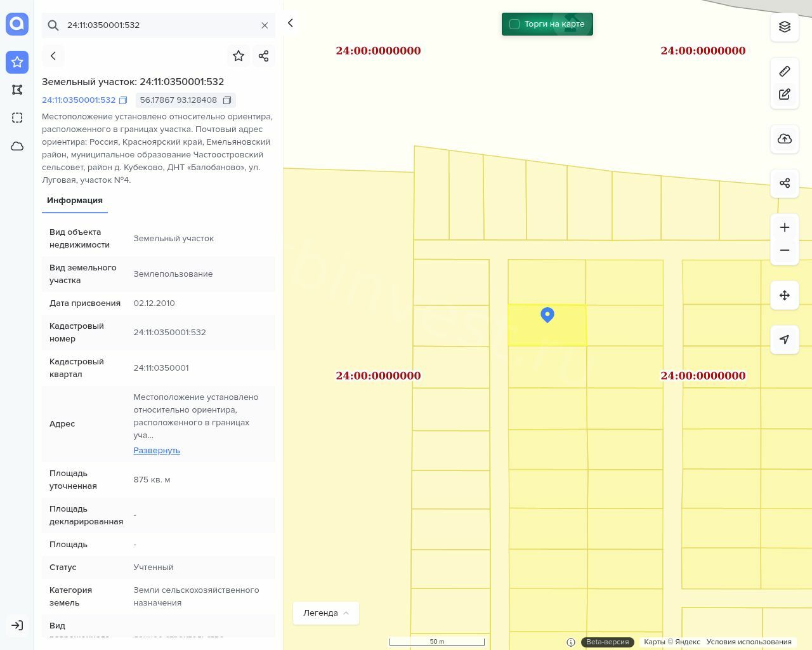
Task: Copy coordinates 56.17867 93.128408
Action: coord(226,100)
